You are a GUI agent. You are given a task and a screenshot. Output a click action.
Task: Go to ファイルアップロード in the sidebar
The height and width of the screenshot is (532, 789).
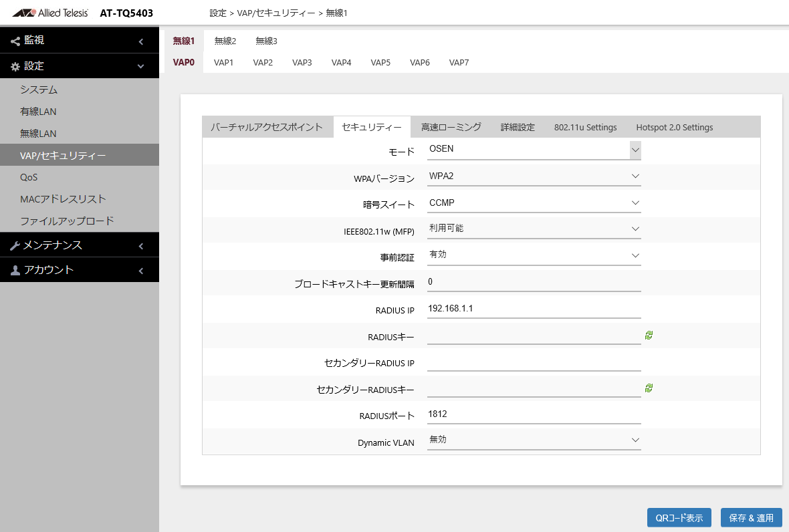point(80,221)
